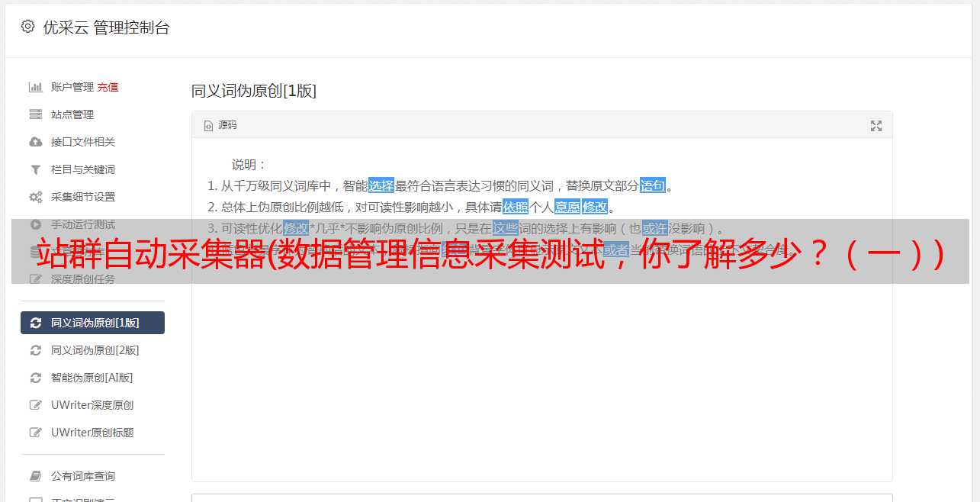Open 智能伪原创[AI版] menu item
This screenshot has height=502, width=980.
[92, 378]
